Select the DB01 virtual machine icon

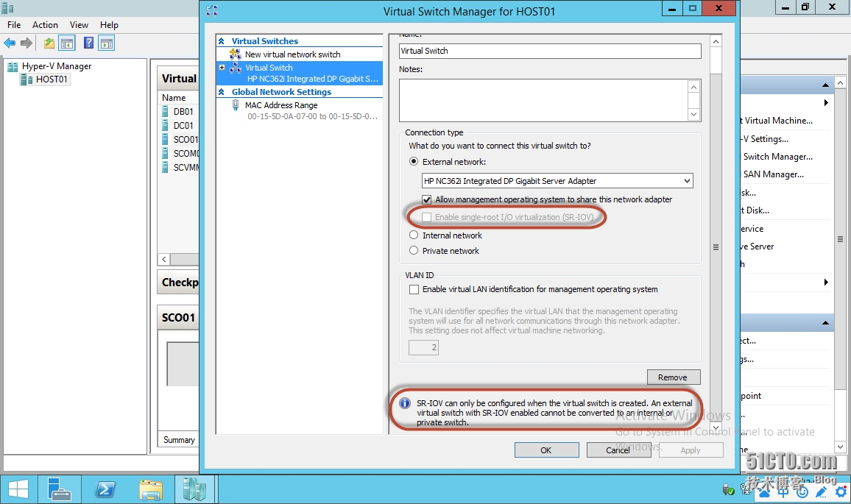165,111
